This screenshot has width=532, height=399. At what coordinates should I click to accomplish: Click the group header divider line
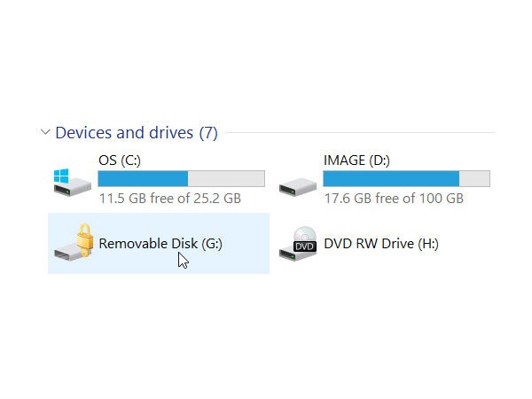point(360,133)
